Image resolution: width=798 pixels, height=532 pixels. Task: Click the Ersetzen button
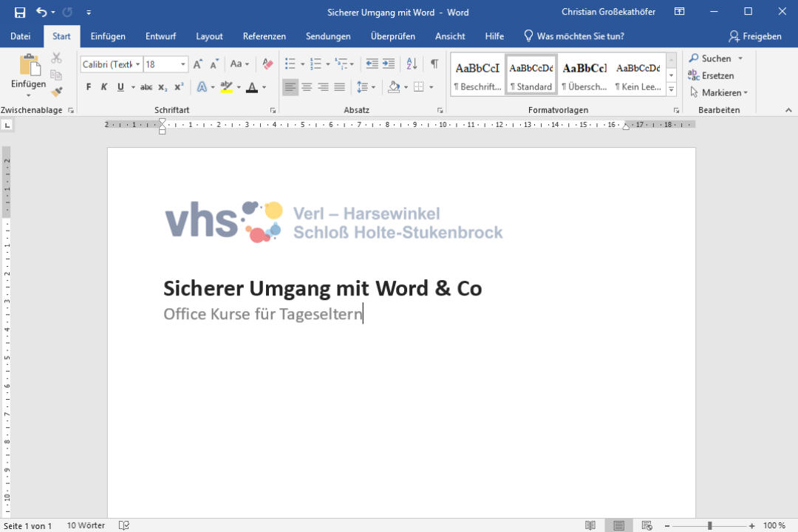point(711,75)
